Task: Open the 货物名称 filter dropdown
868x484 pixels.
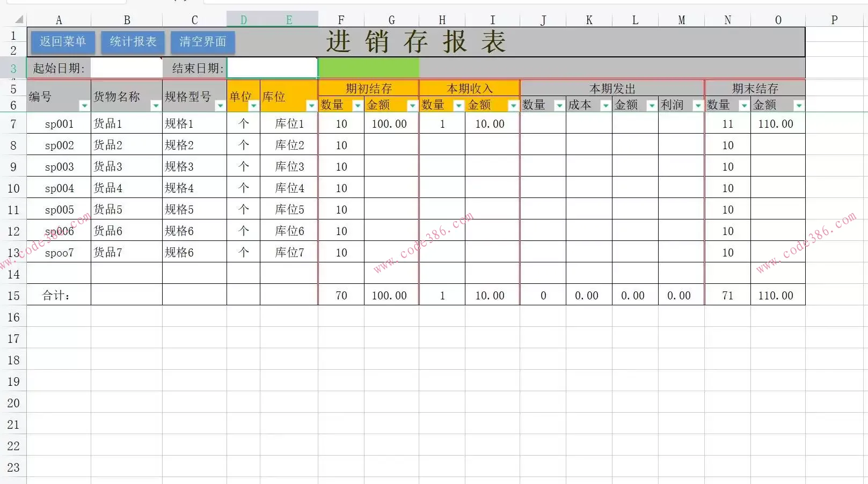Action: [x=156, y=106]
